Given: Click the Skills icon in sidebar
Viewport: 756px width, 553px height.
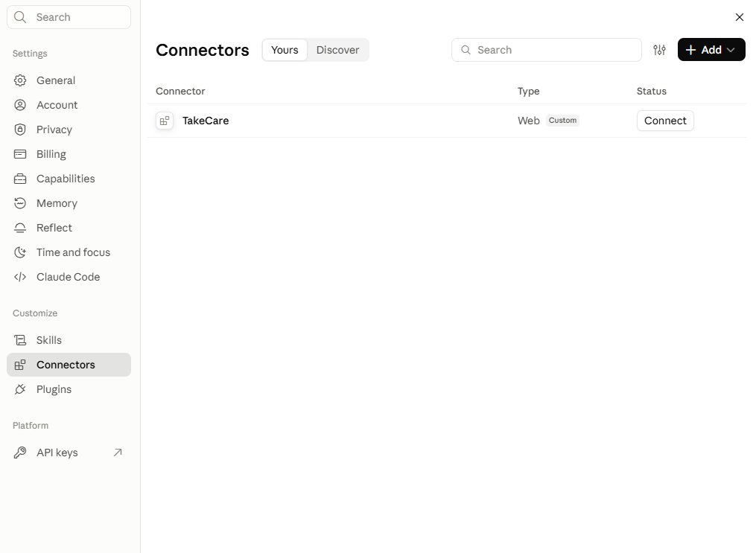Looking at the screenshot, I should 20,340.
